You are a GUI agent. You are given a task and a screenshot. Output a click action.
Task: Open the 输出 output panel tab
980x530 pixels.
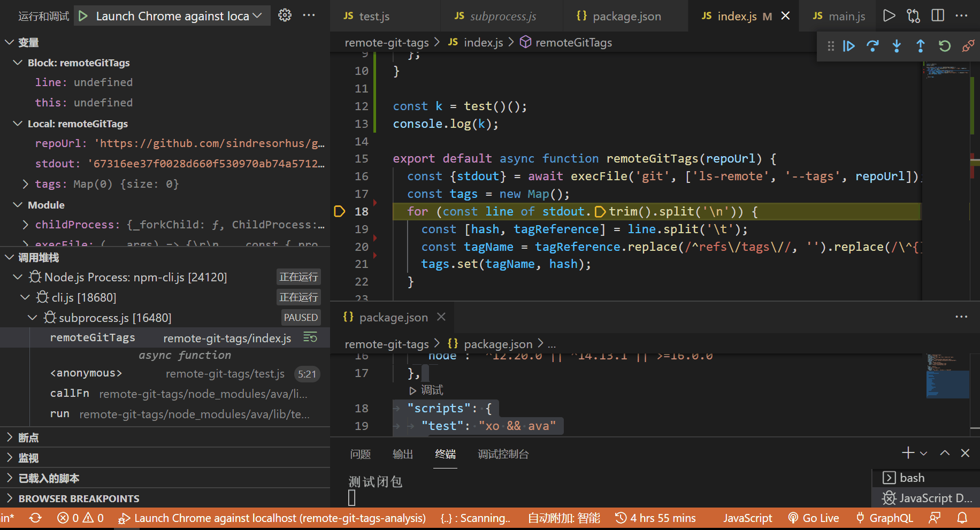pos(403,454)
